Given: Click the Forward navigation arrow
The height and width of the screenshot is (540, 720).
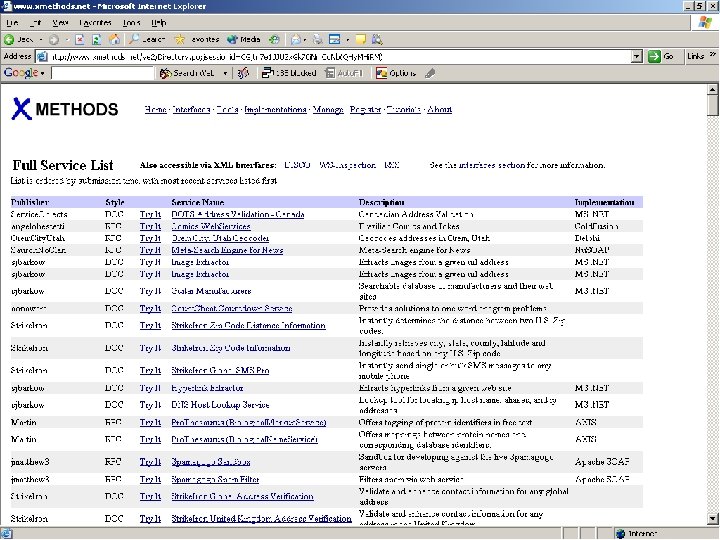Looking at the screenshot, I should point(54,39).
